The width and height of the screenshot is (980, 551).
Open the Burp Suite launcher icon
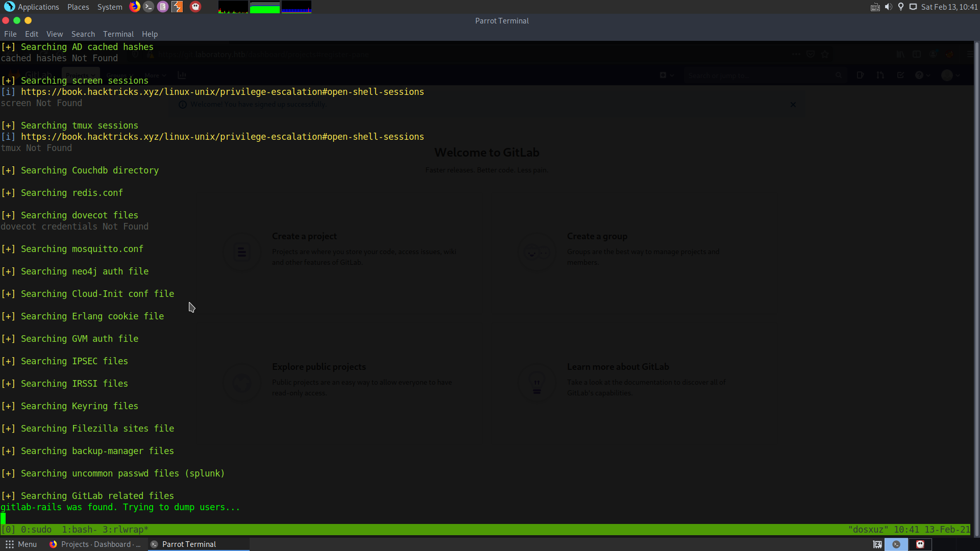pos(177,7)
